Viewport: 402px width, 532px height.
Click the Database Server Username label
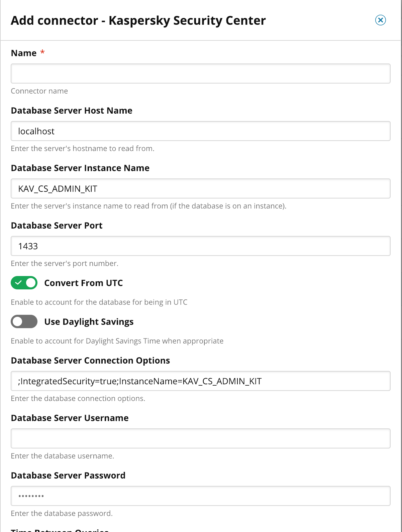point(70,418)
